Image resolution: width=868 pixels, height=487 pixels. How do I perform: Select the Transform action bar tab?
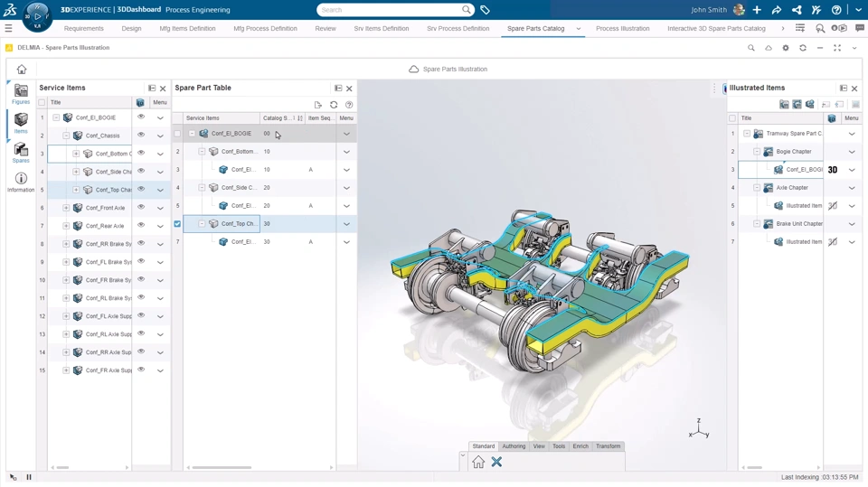tap(608, 446)
